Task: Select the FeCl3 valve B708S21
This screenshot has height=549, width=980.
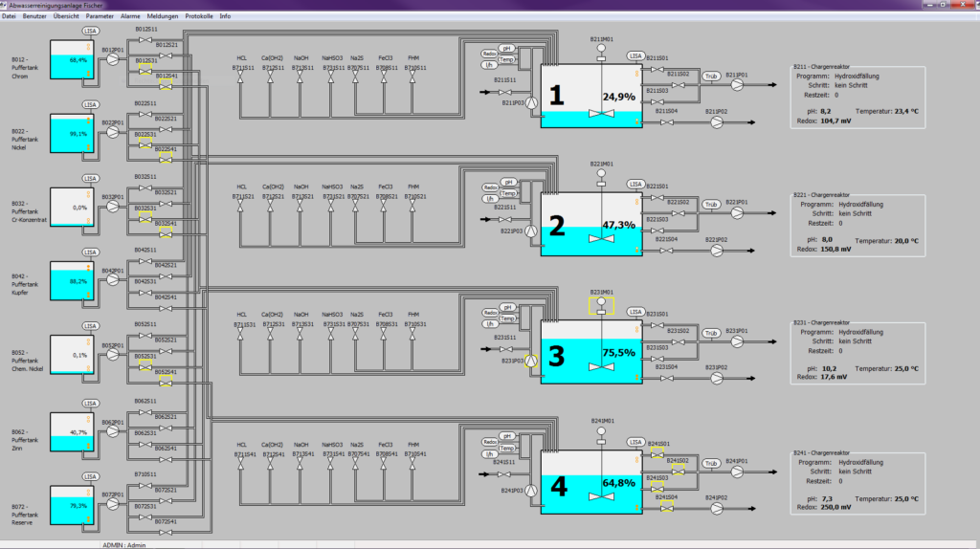Action: point(385,206)
